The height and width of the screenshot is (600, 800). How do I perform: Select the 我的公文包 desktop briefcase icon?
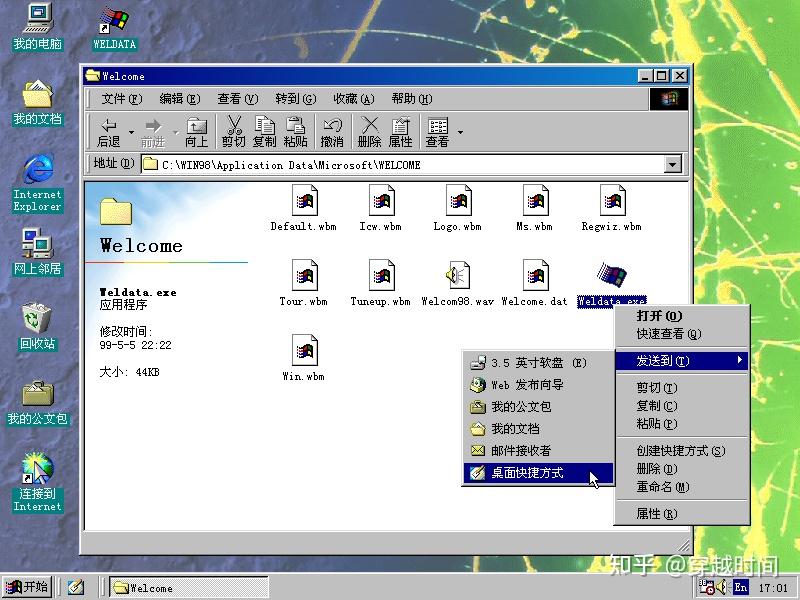(x=38, y=403)
